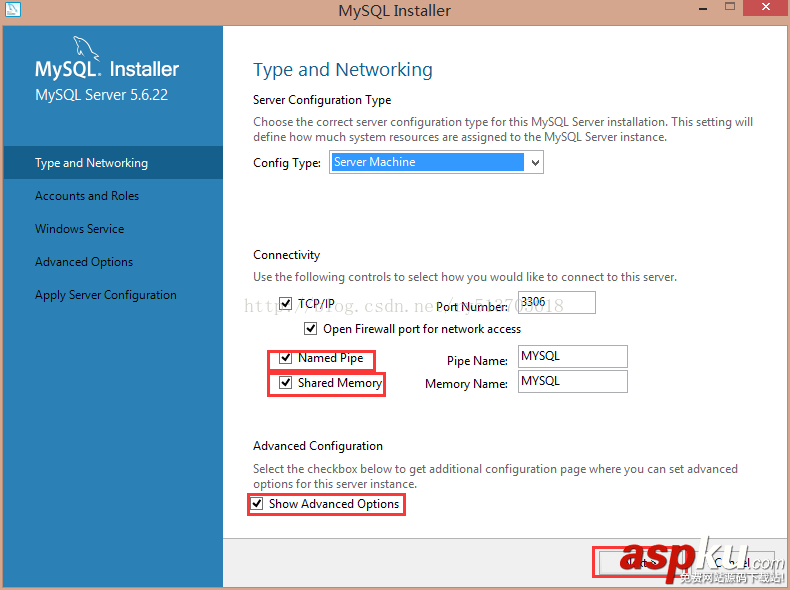The image size is (790, 590).
Task: Click the Type and Networking heading
Action: [343, 70]
